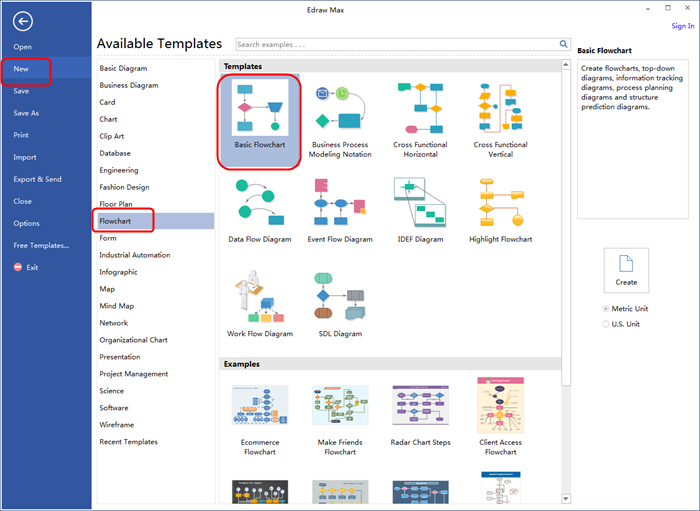The image size is (700, 511).
Task: Click the search magnifier icon
Action: (x=563, y=44)
